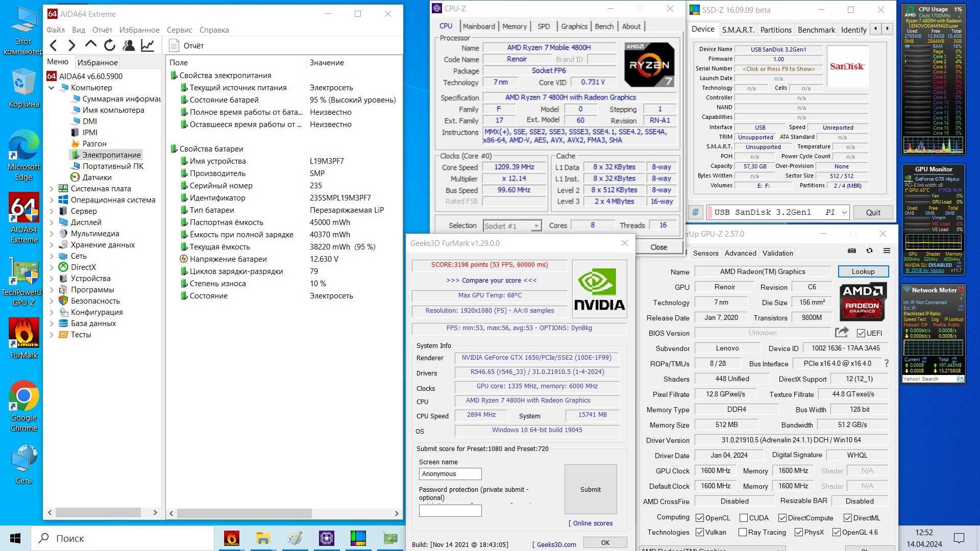Toggle the PhysX checkbox

click(799, 532)
